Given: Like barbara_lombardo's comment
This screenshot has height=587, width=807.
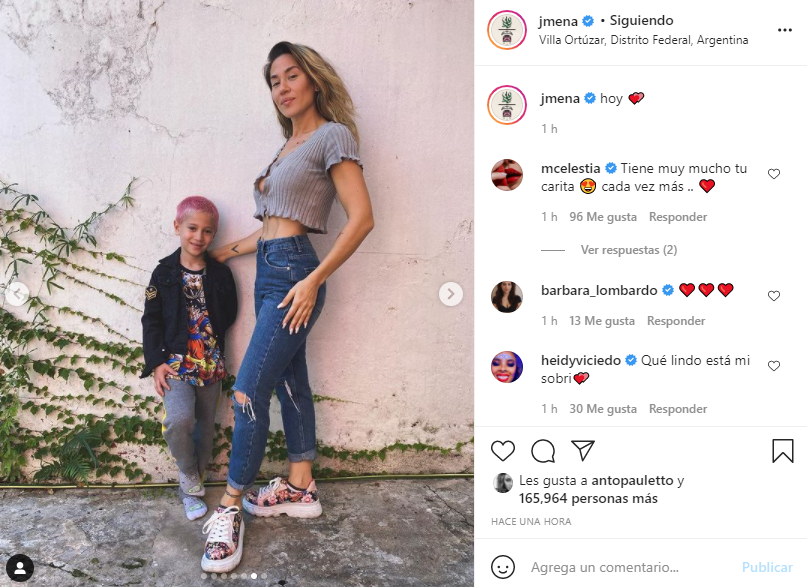Looking at the screenshot, I should coord(774,296).
